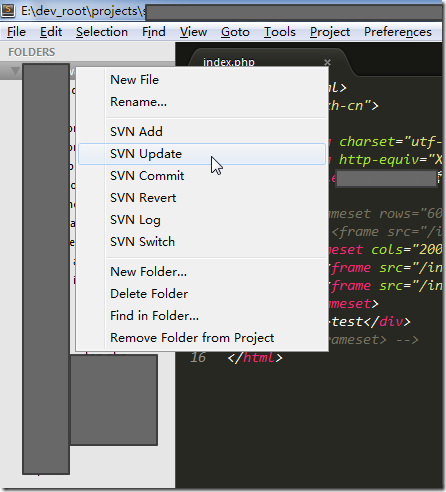Select SVN Commit in context menu
This screenshot has height=492, width=446.
(202, 176)
